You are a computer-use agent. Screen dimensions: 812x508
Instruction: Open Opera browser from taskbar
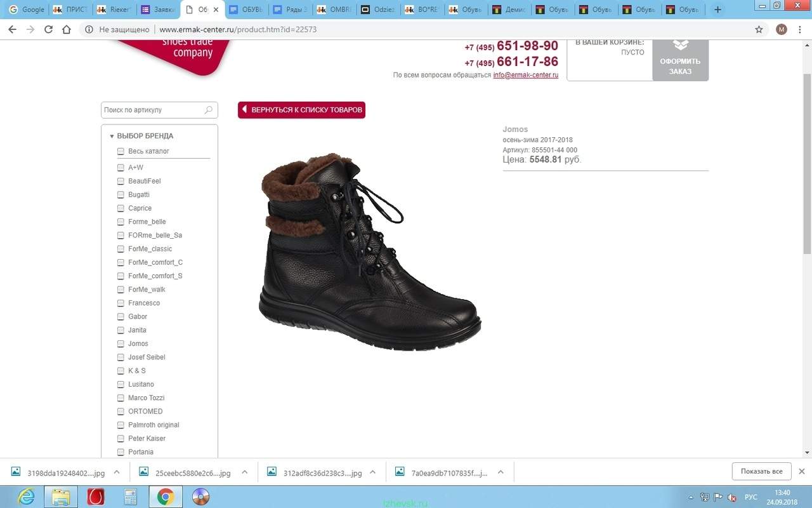coord(96,496)
